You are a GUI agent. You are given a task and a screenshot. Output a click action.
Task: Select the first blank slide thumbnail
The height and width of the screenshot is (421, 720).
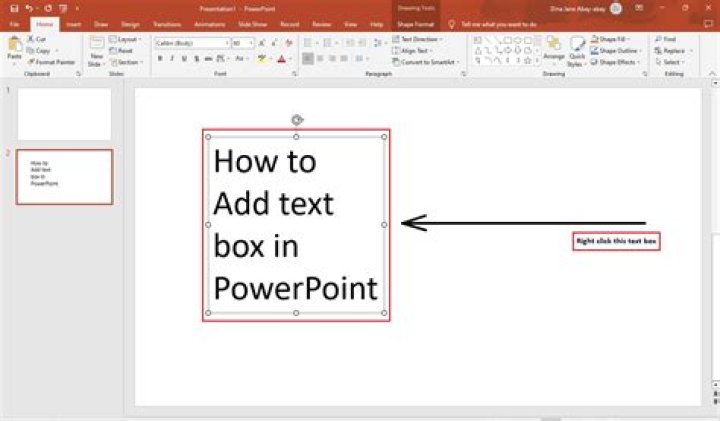click(x=64, y=113)
